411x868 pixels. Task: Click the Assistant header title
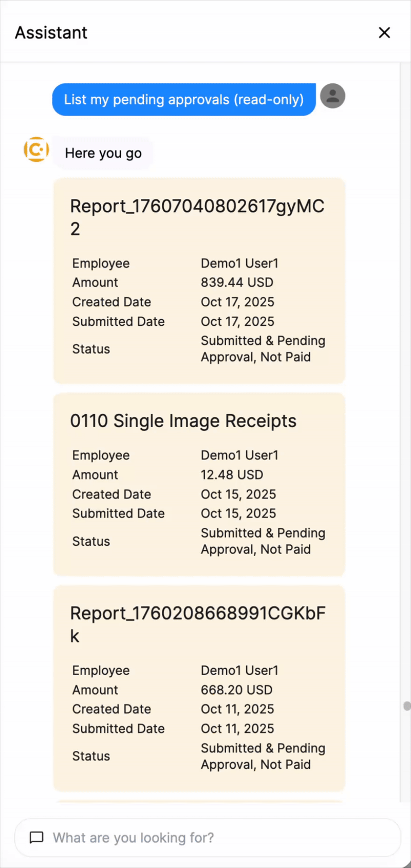(51, 32)
